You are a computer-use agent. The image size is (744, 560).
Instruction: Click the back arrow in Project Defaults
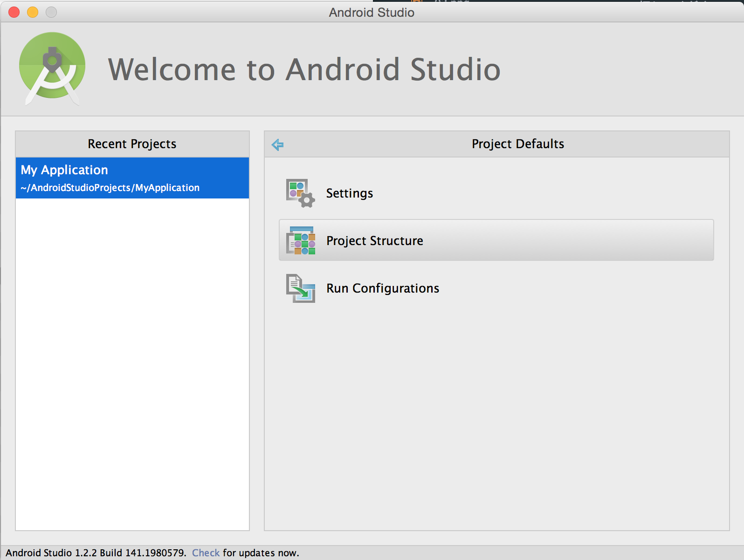[x=277, y=144]
